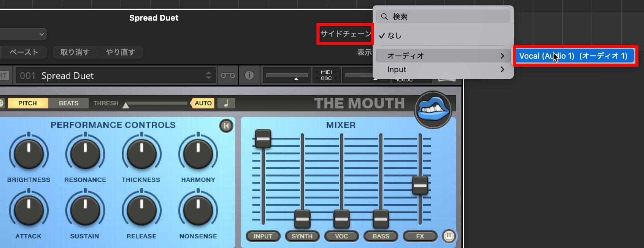Image resolution: width=644 pixels, height=248 pixels.
Task: Click the 検索 search field
Action: tap(443, 17)
